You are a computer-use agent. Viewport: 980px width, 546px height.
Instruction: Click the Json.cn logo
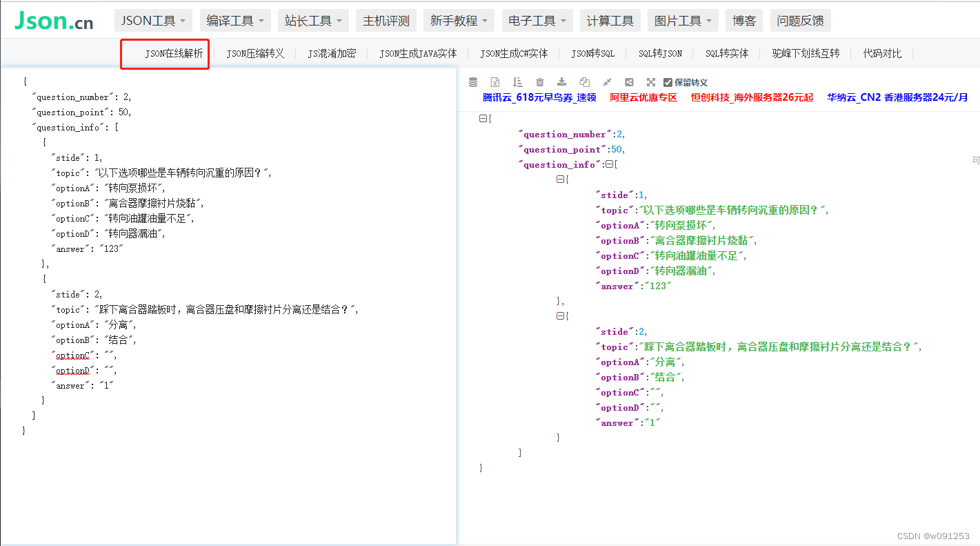54,21
